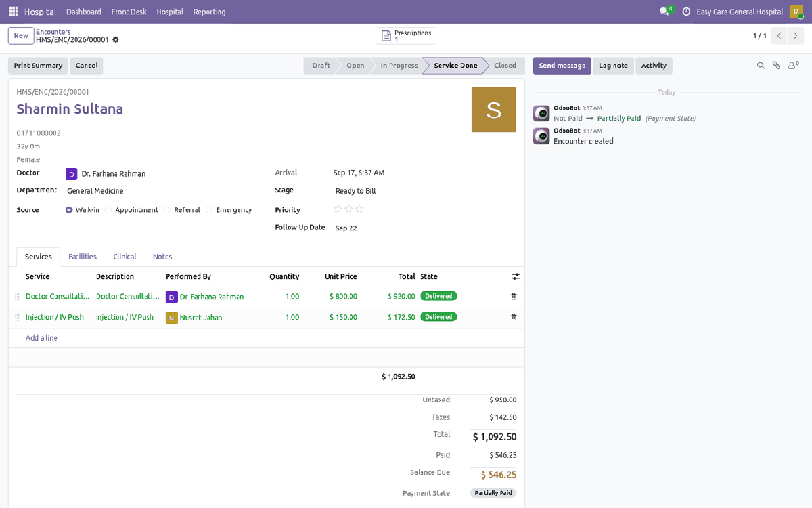Click the New record button
812x508 pixels.
[x=21, y=36]
